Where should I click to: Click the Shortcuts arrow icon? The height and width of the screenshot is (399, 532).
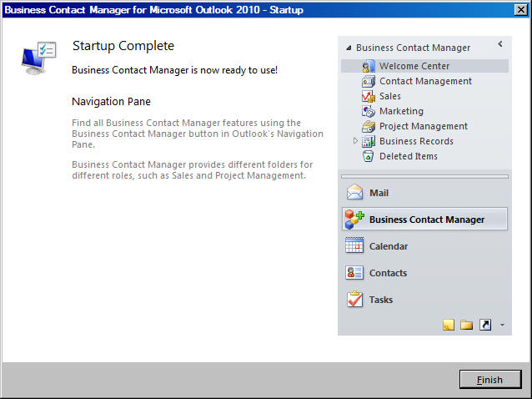pos(485,325)
